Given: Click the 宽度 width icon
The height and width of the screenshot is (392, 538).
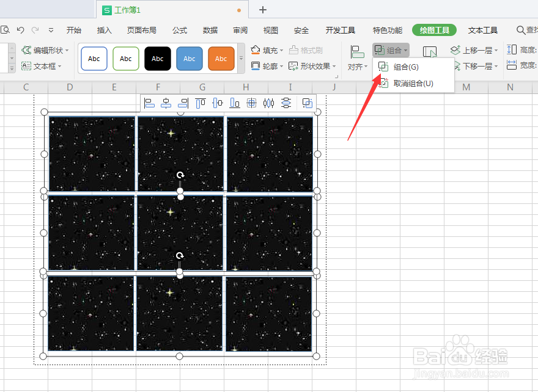Looking at the screenshot, I should pyautogui.click(x=512, y=65).
